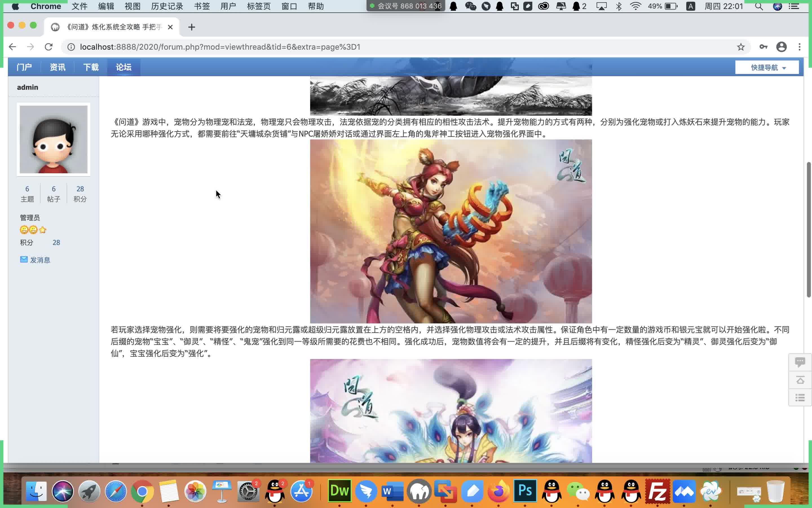812x508 pixels.
Task: Click the page's vertical scrollbar thumb
Action: 809,229
